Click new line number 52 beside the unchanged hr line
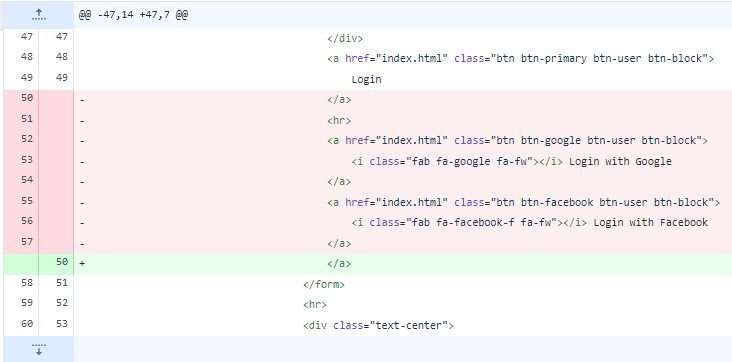Screen dimensions: 732x362 tap(62, 303)
